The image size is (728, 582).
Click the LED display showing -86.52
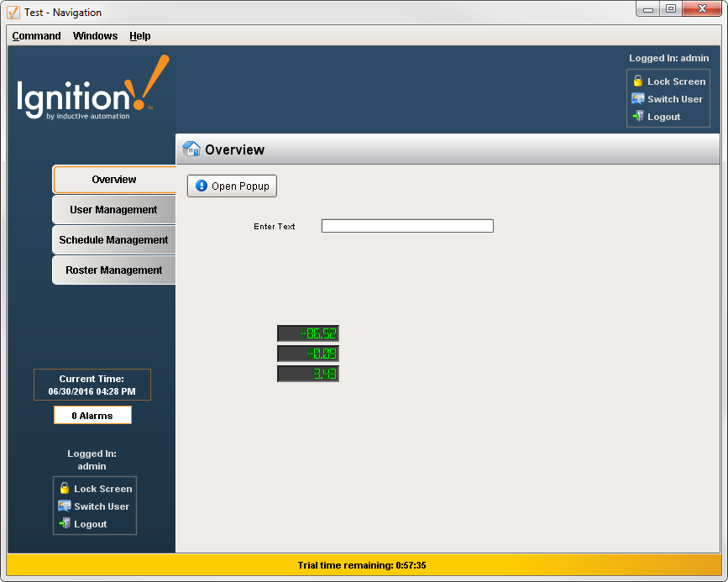pyautogui.click(x=307, y=333)
